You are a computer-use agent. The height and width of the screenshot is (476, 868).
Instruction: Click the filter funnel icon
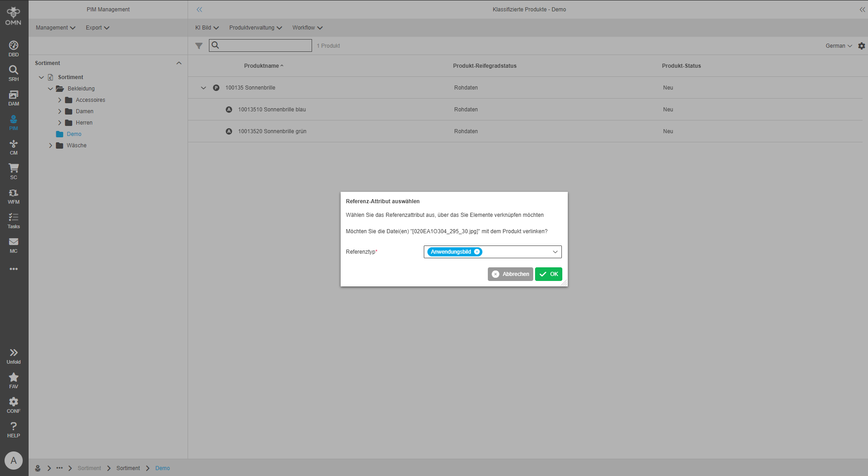point(199,46)
